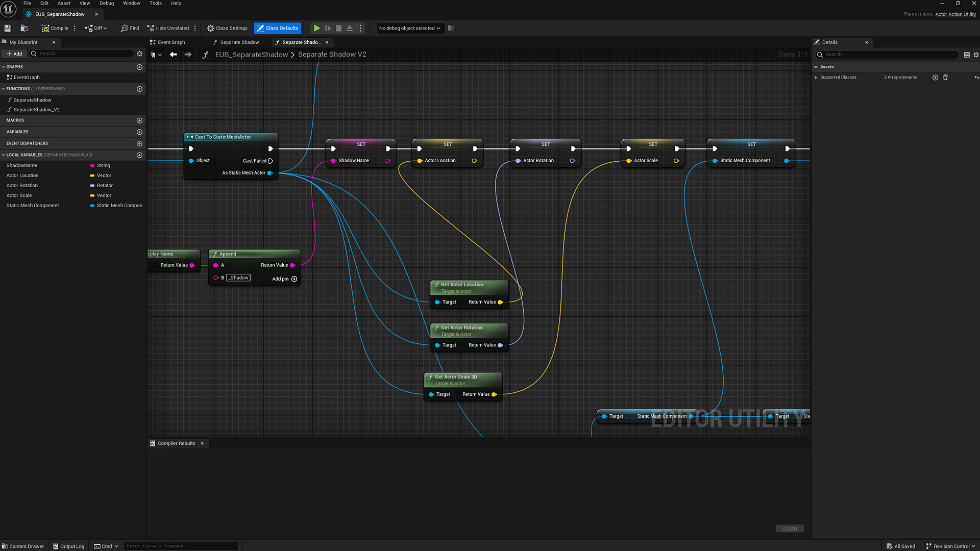Viewport: 980px width, 551px height.
Task: Open Class Settings
Action: 227,28
